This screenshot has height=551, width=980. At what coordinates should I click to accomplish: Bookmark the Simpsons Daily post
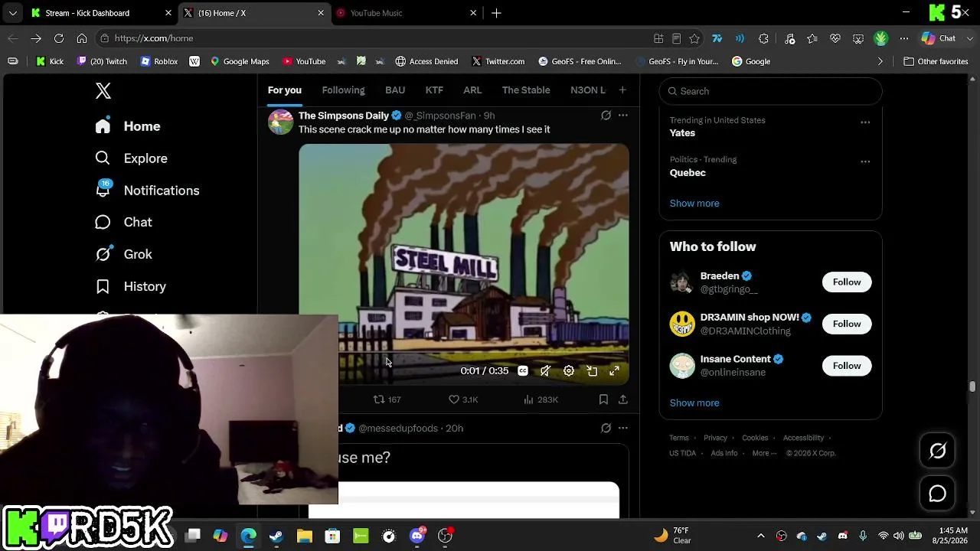point(603,399)
